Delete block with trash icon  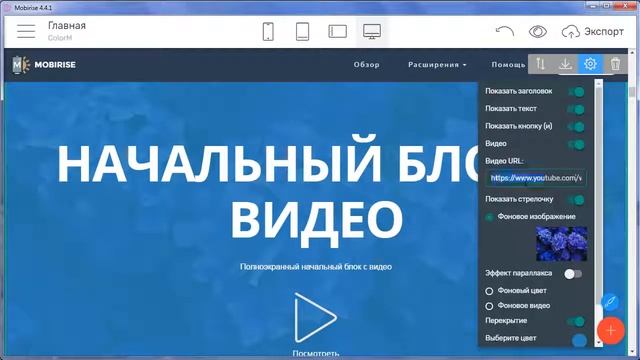[615, 64]
